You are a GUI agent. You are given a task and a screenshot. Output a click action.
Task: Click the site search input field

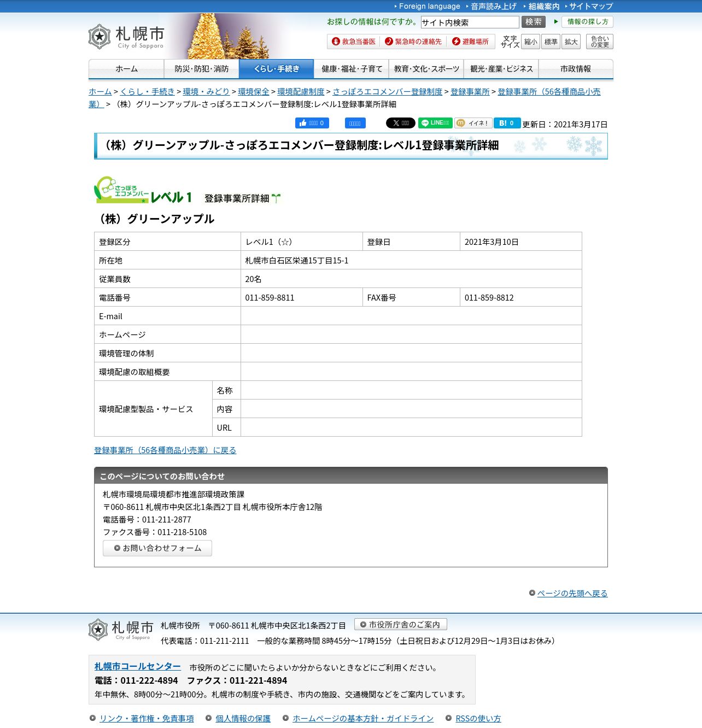coord(470,22)
